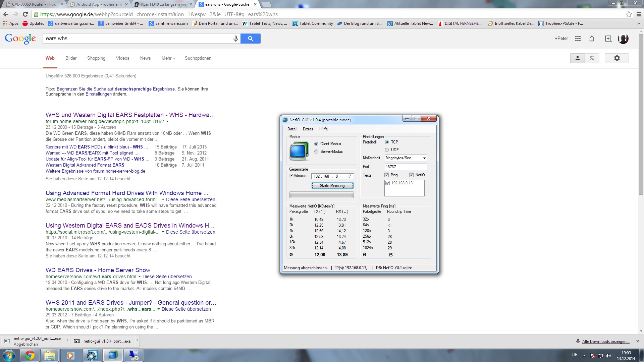The width and height of the screenshot is (644, 362).
Task: Click the Chrome forward arrow
Action: click(x=15, y=14)
